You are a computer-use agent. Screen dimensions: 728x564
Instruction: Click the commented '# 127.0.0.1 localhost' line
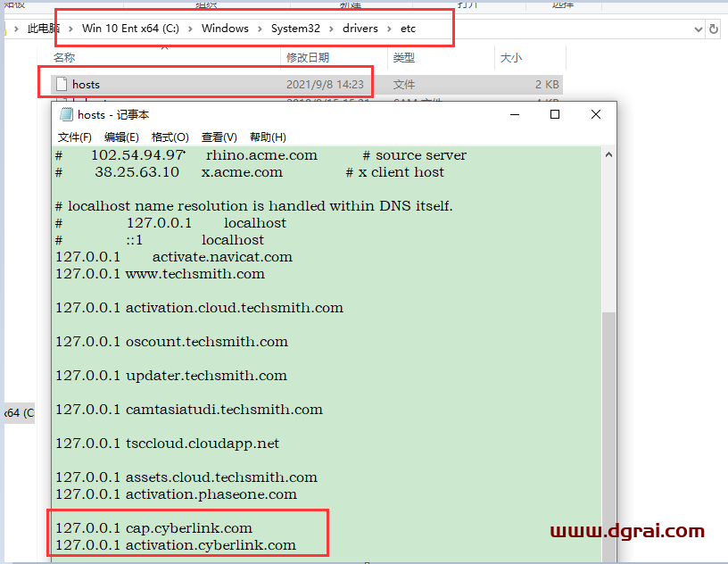click(x=171, y=223)
